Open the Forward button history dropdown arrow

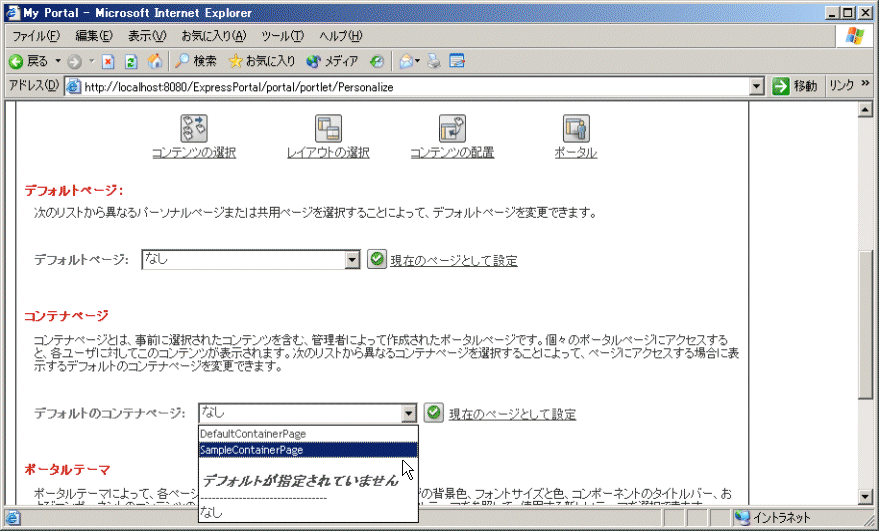pos(91,61)
